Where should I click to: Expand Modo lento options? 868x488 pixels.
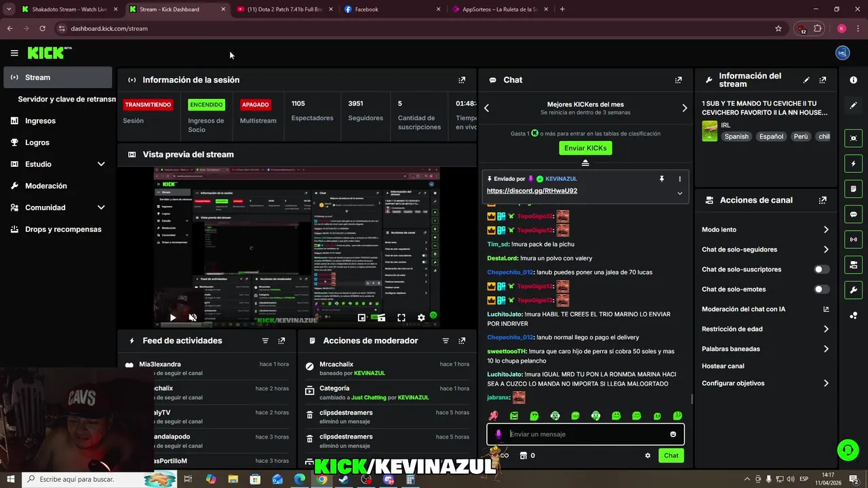826,230
